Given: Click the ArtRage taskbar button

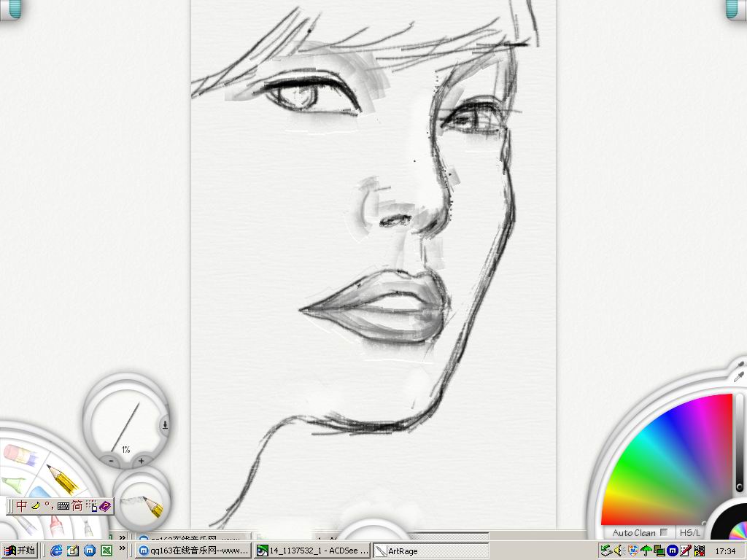Looking at the screenshot, I should coord(430,551).
